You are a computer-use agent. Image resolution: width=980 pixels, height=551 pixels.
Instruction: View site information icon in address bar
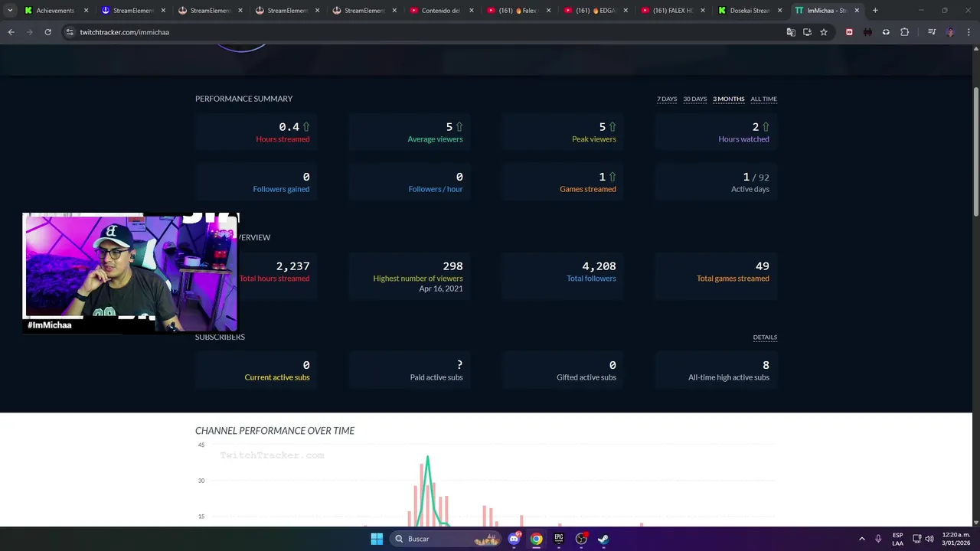(x=70, y=32)
